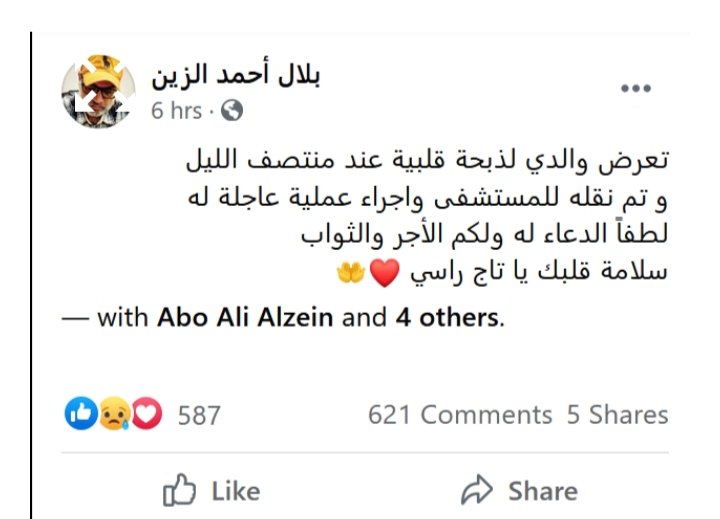This screenshot has height=519, width=720.
Task: Click the Like button label
Action: 236,491
